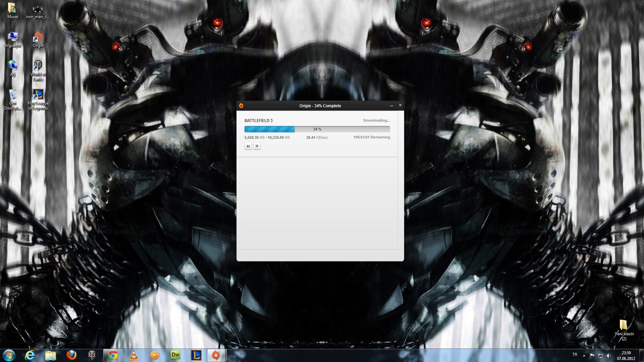This screenshot has height=362, width=644.
Task: Open the Murat folder on the desktop
Action: pyautogui.click(x=12, y=11)
